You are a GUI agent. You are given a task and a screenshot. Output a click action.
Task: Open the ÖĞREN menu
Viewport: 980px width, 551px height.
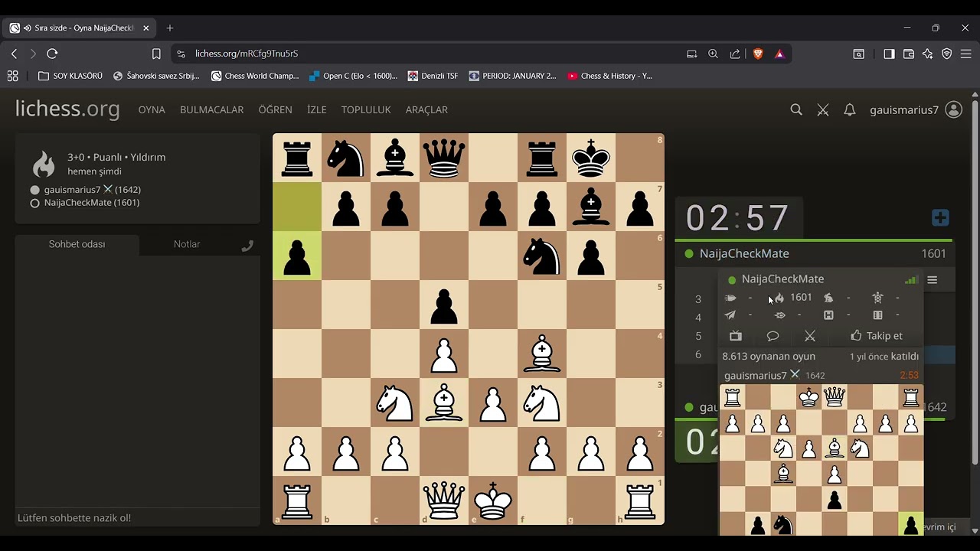tap(275, 109)
